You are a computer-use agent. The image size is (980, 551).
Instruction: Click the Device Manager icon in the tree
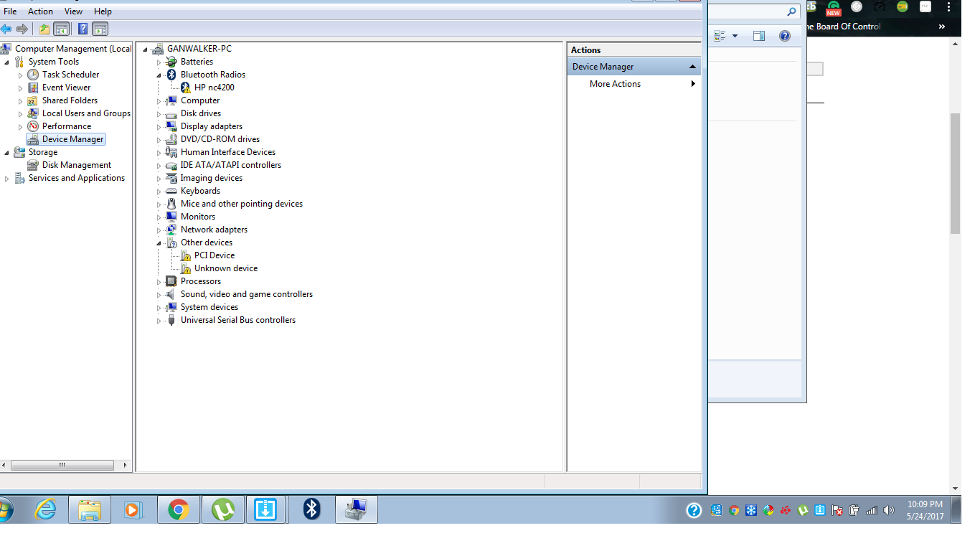(33, 139)
